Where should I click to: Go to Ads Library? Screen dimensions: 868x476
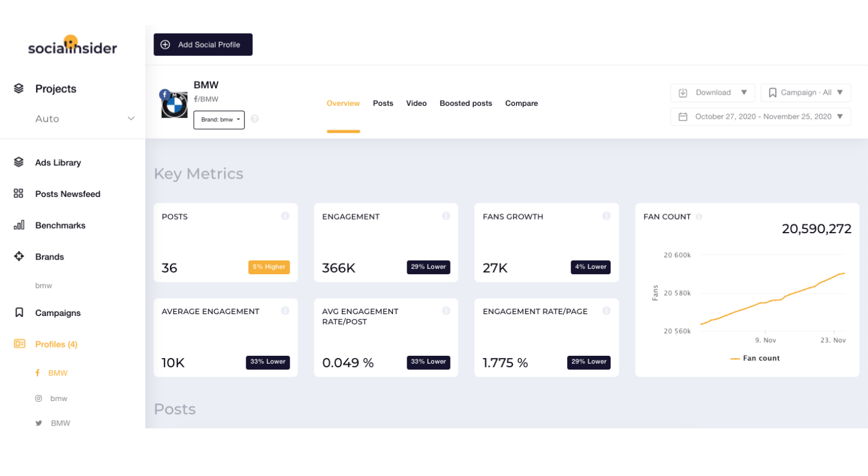pyautogui.click(x=58, y=162)
